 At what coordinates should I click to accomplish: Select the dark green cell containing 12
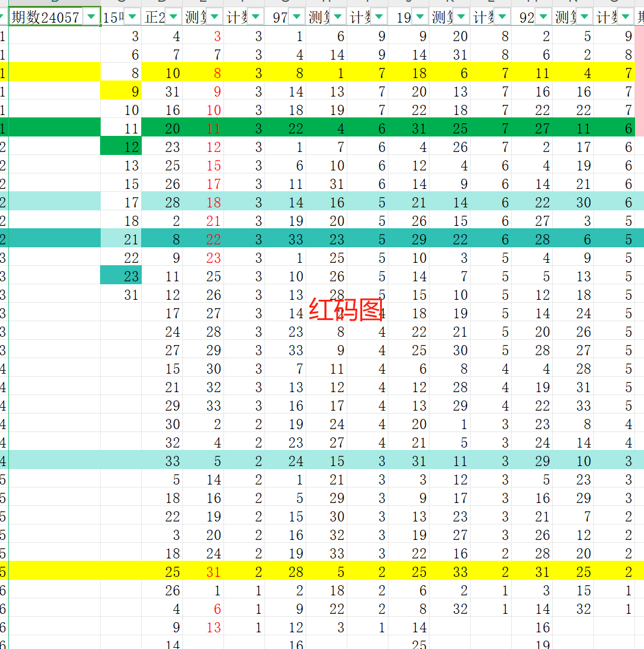pyautogui.click(x=121, y=147)
